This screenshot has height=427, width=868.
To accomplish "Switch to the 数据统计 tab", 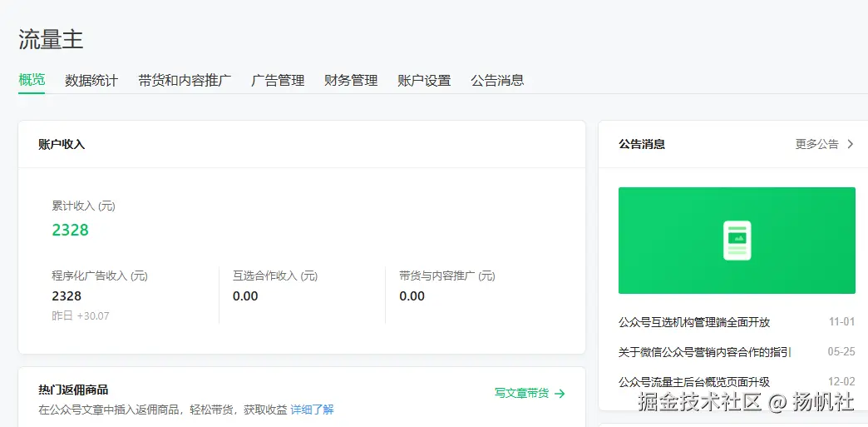I will (x=91, y=81).
